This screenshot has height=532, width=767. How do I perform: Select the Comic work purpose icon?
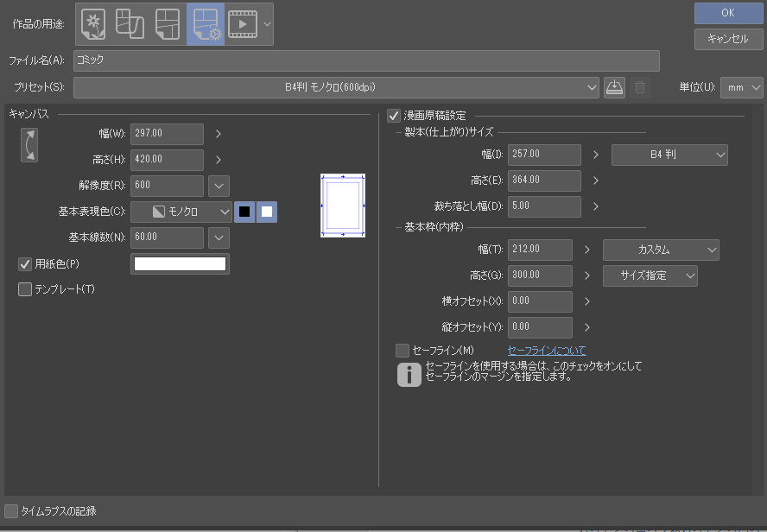tap(168, 24)
